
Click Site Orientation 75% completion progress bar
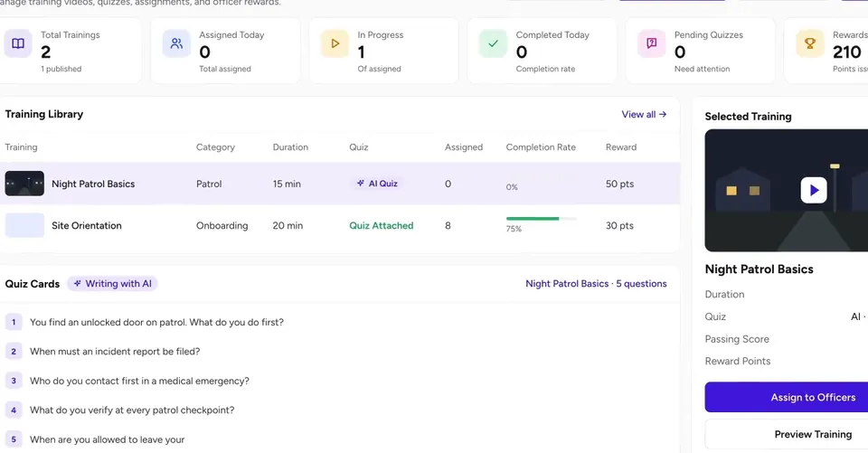[541, 219]
